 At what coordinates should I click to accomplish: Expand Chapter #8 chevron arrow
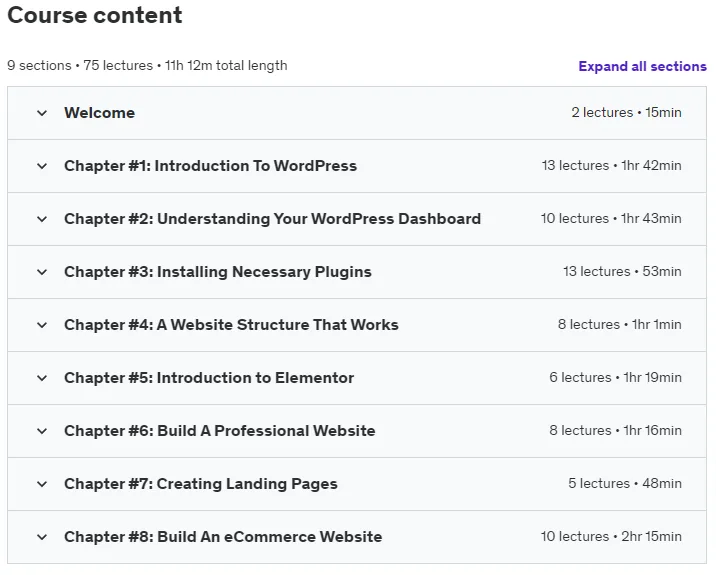pyautogui.click(x=42, y=537)
